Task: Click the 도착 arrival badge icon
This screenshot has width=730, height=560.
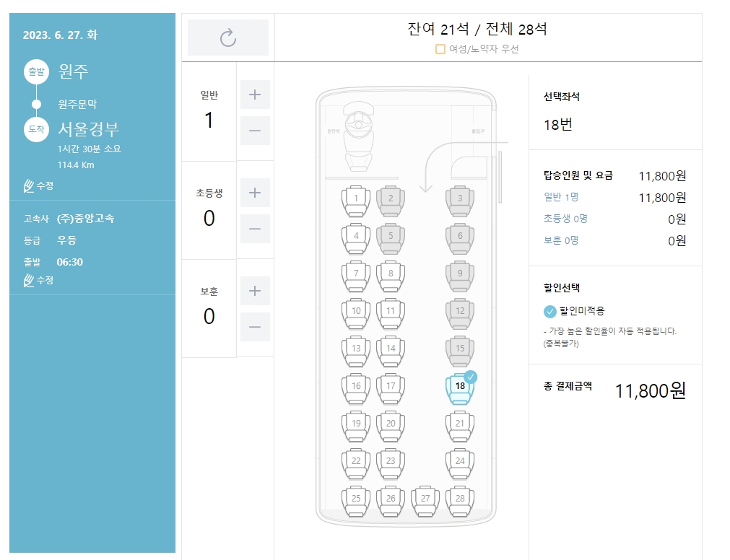Action: [x=36, y=131]
